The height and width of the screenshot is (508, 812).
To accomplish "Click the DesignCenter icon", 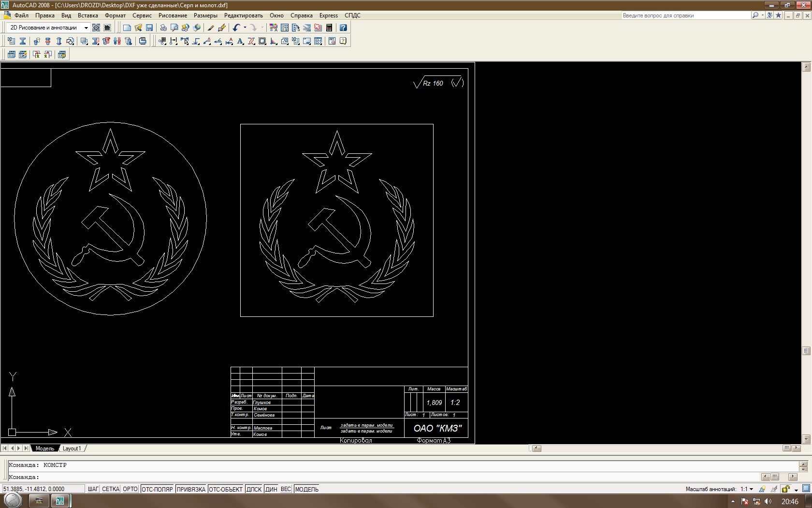I will [285, 28].
